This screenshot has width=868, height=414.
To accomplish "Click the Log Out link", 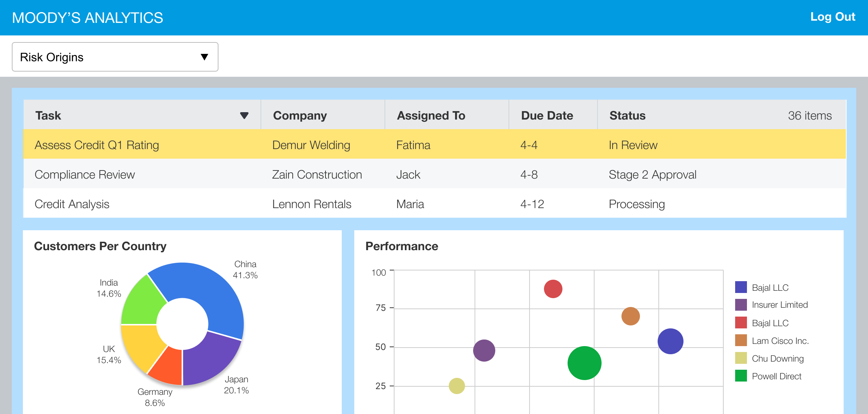I will (x=833, y=17).
